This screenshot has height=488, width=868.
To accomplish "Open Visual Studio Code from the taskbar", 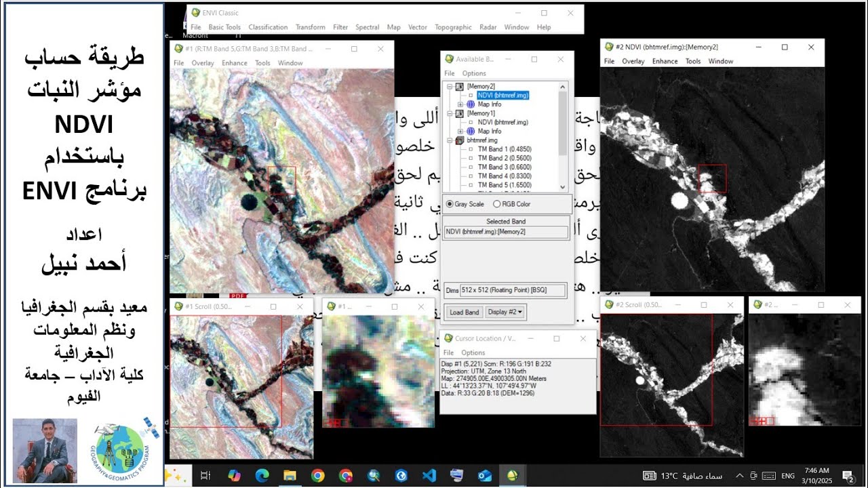I will pos(429,475).
